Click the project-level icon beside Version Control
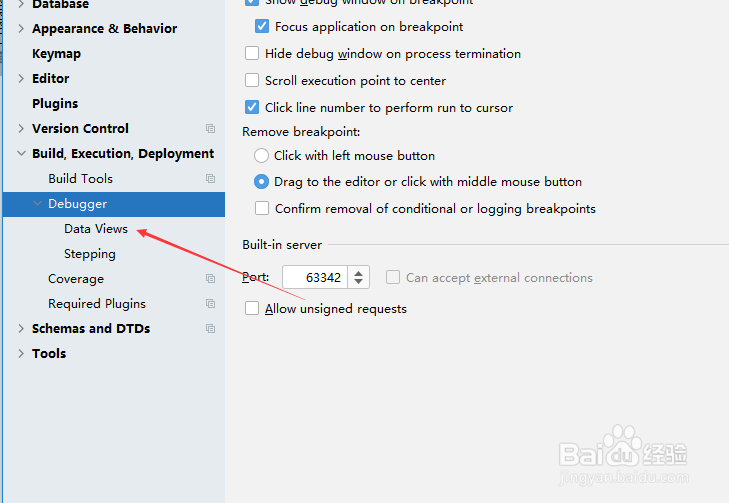 (x=211, y=128)
